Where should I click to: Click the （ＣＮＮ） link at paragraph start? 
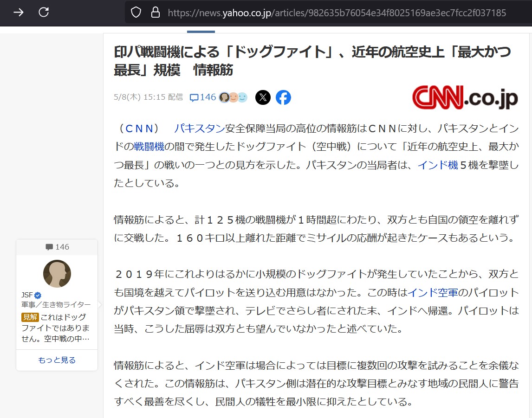(139, 129)
